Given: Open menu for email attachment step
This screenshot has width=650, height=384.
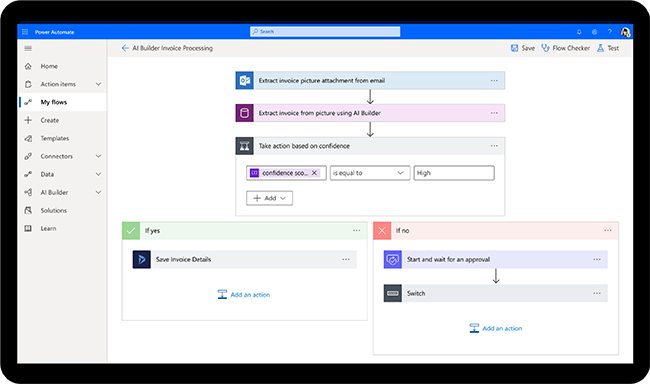Looking at the screenshot, I should (x=494, y=80).
